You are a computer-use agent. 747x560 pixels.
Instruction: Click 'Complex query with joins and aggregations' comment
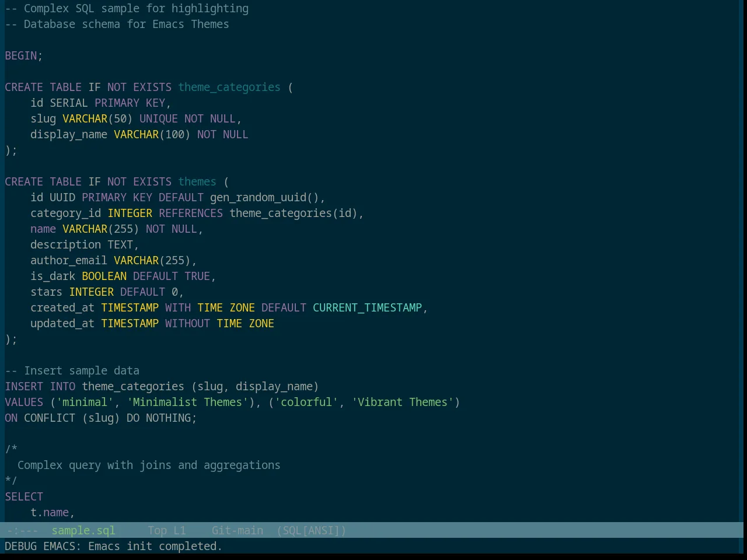coord(149,465)
